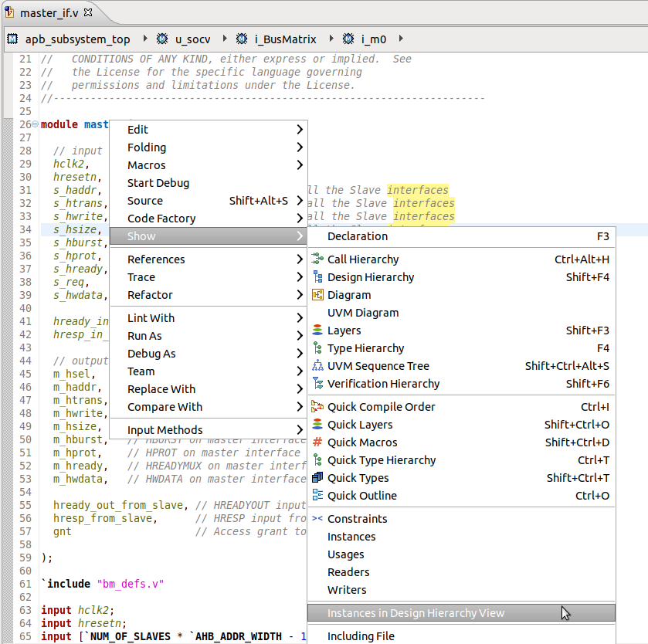Click the Quick Compile Order icon
The image size is (648, 644).
click(x=317, y=406)
